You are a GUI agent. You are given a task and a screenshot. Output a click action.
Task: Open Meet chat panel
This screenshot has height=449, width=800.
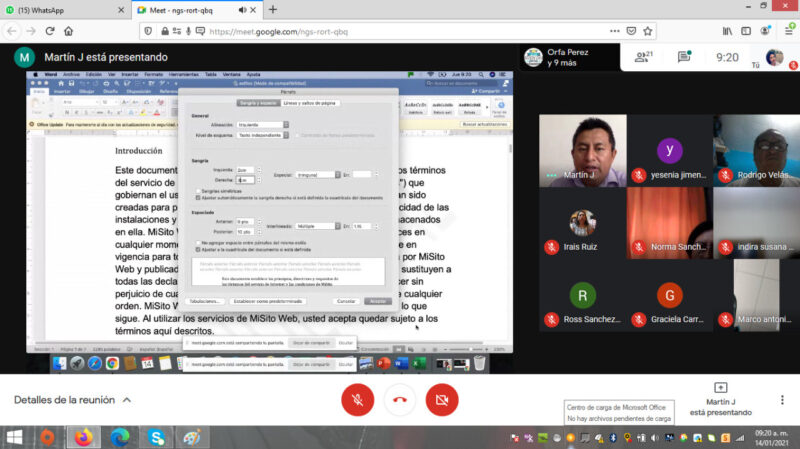[684, 57]
